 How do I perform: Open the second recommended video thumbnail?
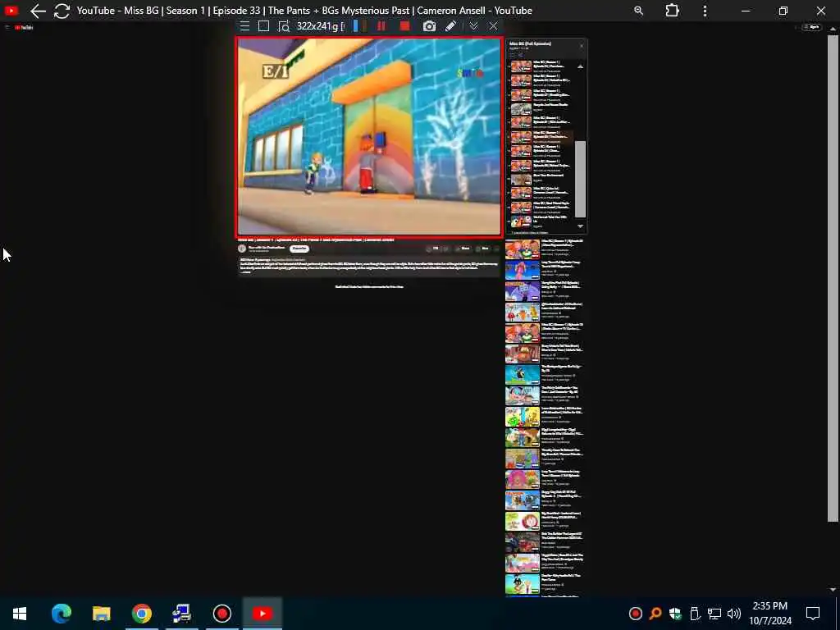pyautogui.click(x=523, y=271)
